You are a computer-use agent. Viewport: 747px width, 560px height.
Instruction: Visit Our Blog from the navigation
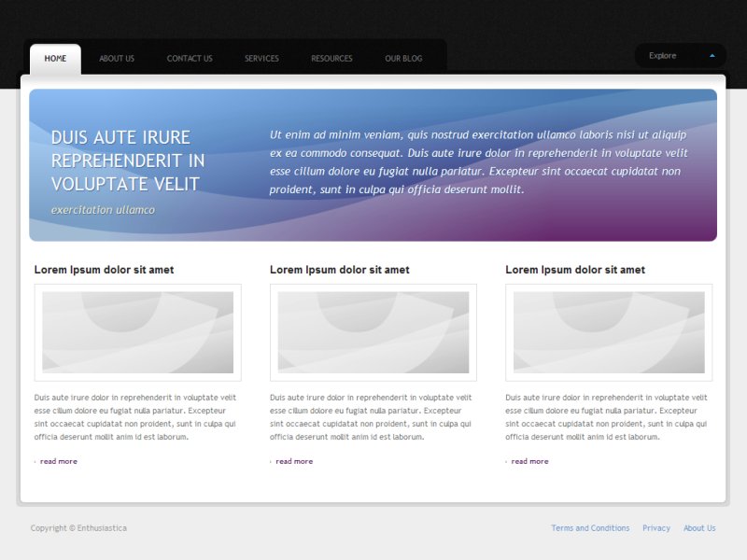(403, 59)
